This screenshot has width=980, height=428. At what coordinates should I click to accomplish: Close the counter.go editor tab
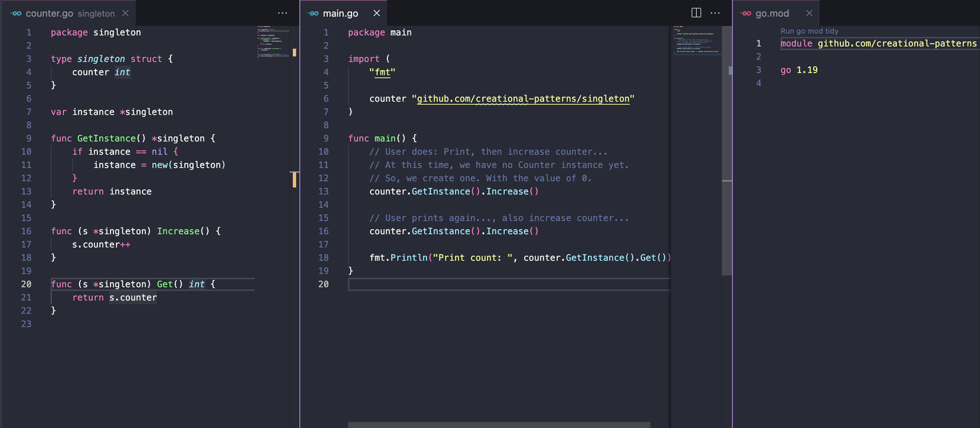point(125,13)
